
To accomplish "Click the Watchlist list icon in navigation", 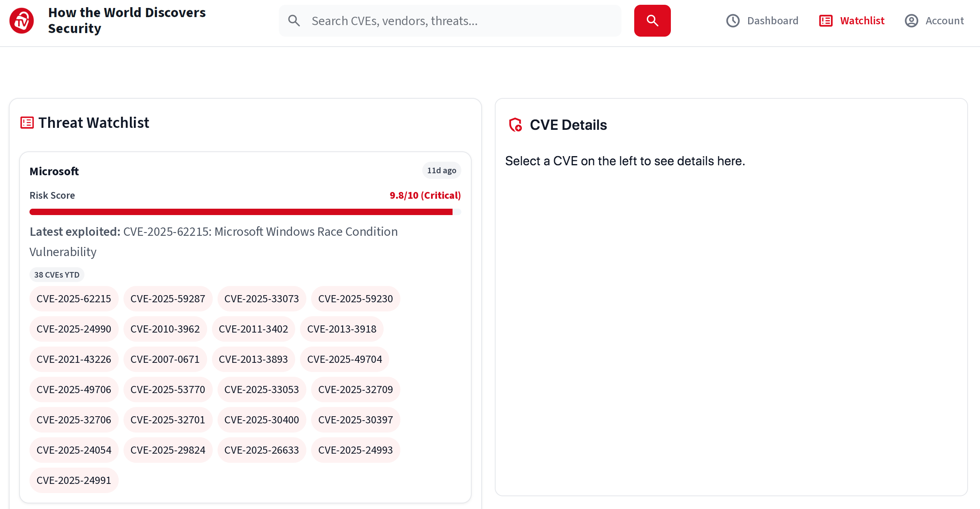I will [x=826, y=21].
